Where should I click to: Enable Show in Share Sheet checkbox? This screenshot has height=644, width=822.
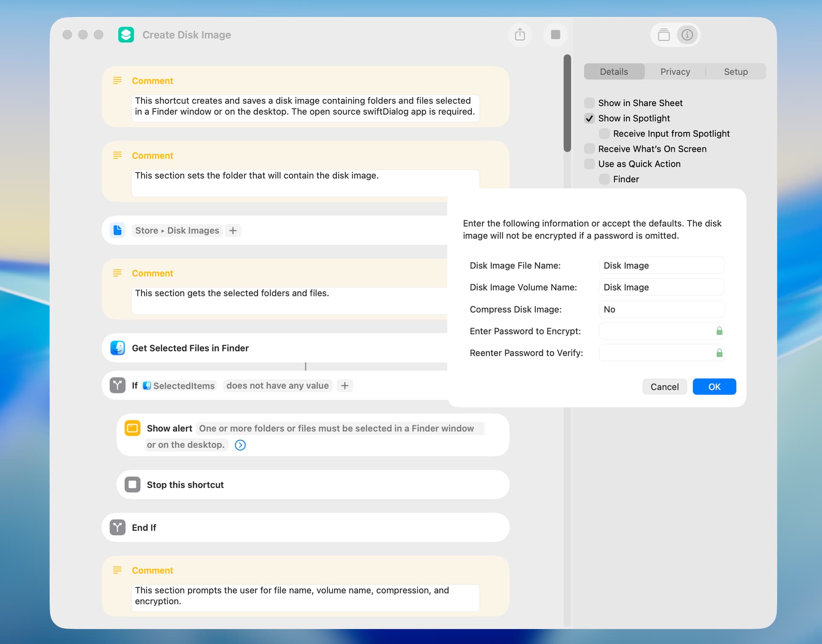[590, 103]
